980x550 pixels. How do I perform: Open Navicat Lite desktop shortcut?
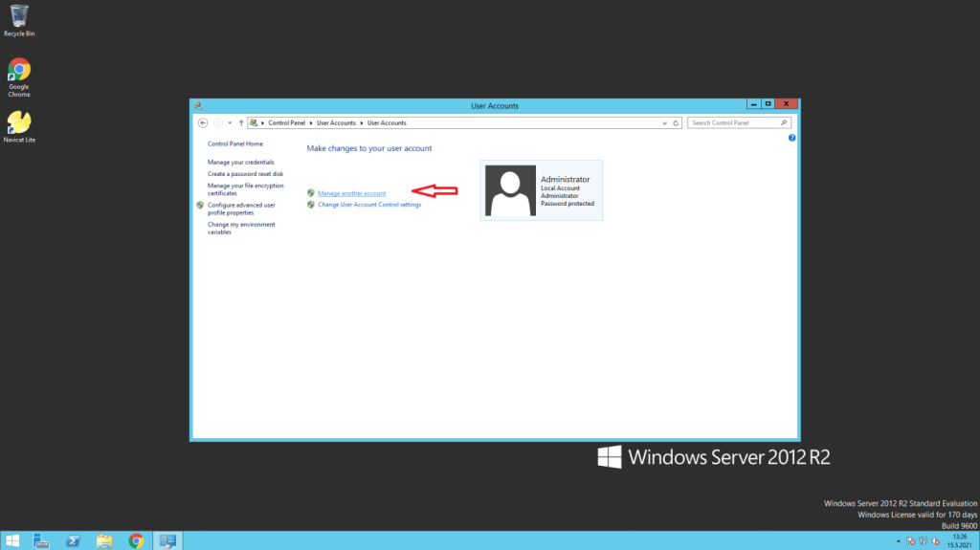(19, 127)
